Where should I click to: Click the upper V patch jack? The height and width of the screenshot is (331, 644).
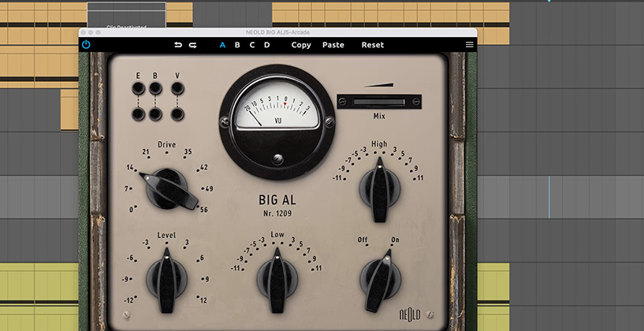tap(177, 88)
